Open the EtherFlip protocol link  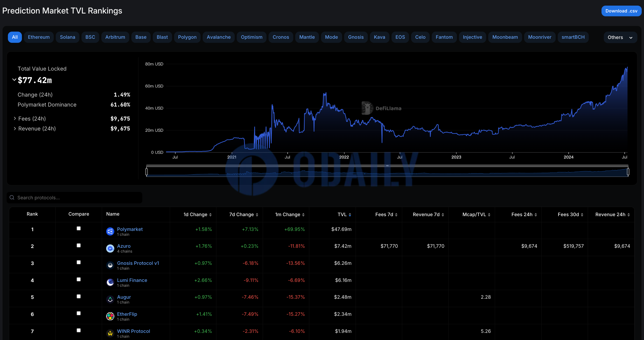click(127, 314)
